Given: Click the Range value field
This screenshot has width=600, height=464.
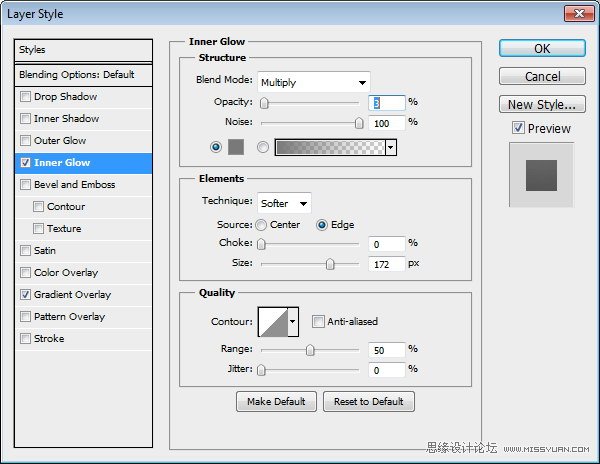Looking at the screenshot, I should click(x=386, y=350).
